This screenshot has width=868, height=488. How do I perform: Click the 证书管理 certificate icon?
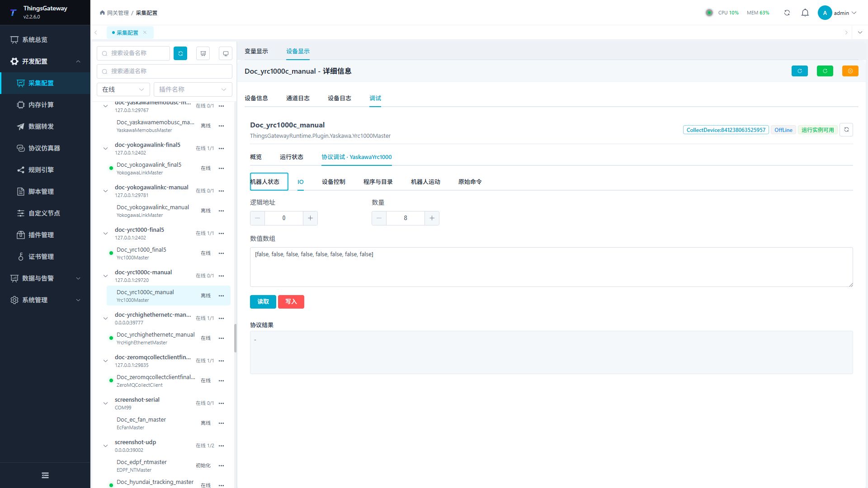(x=21, y=257)
